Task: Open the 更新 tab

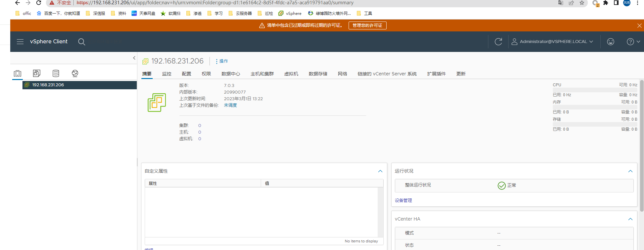Action: coord(461,74)
